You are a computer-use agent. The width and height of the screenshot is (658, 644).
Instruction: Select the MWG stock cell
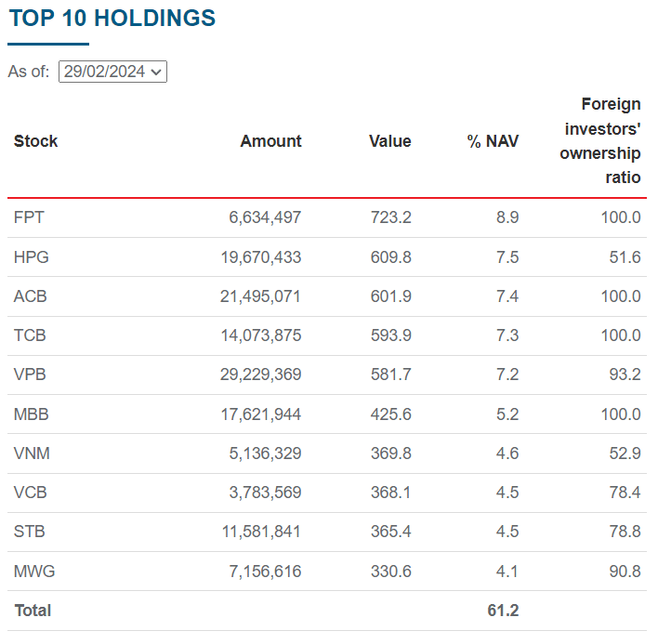click(x=34, y=572)
